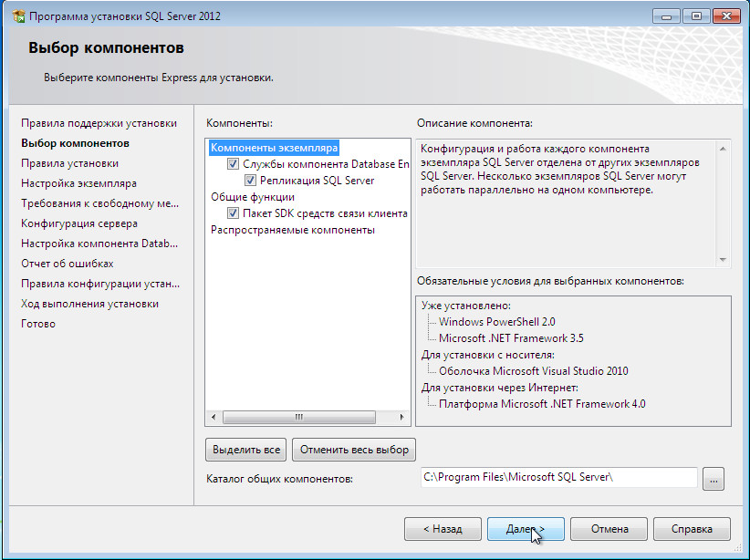Continue with the Далее button

click(x=526, y=529)
